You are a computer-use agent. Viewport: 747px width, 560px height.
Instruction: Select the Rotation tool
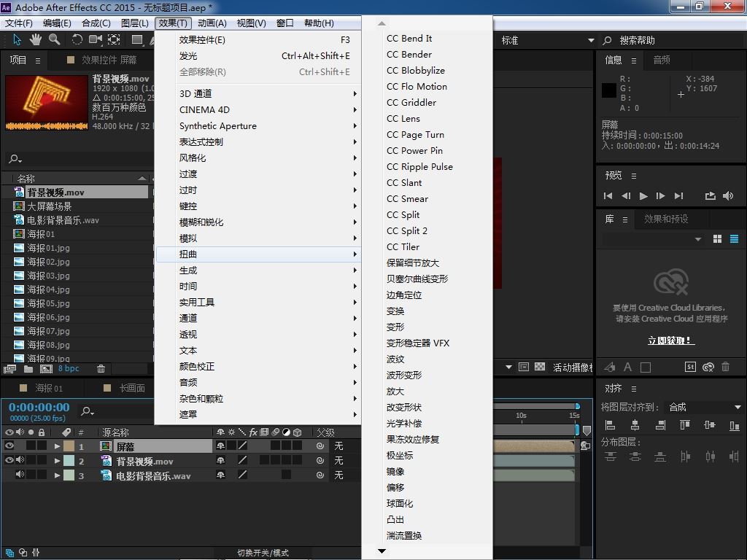click(77, 39)
